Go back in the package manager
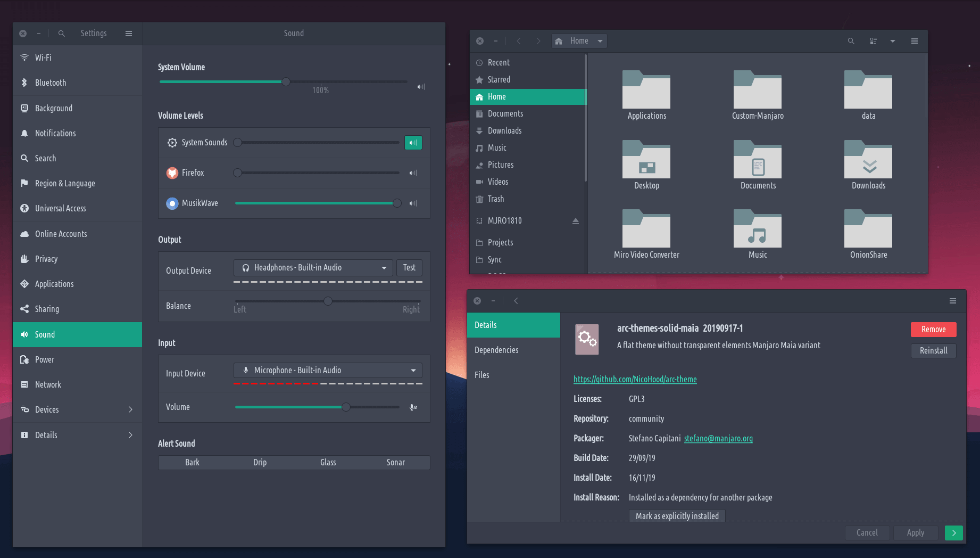Viewport: 980px width, 558px height. 516,301
